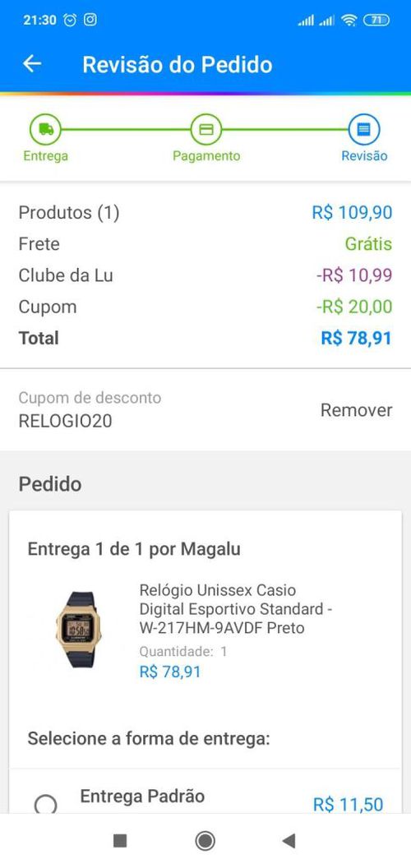Open the Relógio Unissex Casio product title
Screen dimensions: 411x868
point(235,609)
